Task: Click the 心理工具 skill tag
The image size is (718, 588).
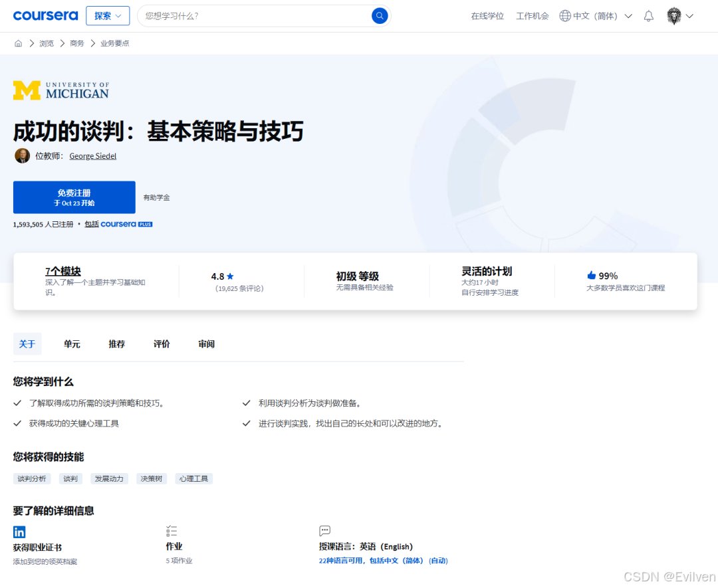Action: 193,478
